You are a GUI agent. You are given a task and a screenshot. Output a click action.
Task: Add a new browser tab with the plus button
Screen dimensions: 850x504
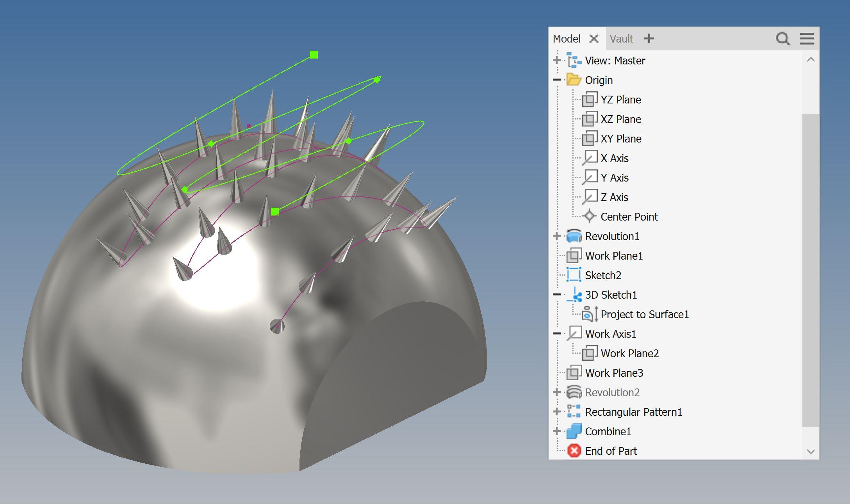(x=649, y=39)
